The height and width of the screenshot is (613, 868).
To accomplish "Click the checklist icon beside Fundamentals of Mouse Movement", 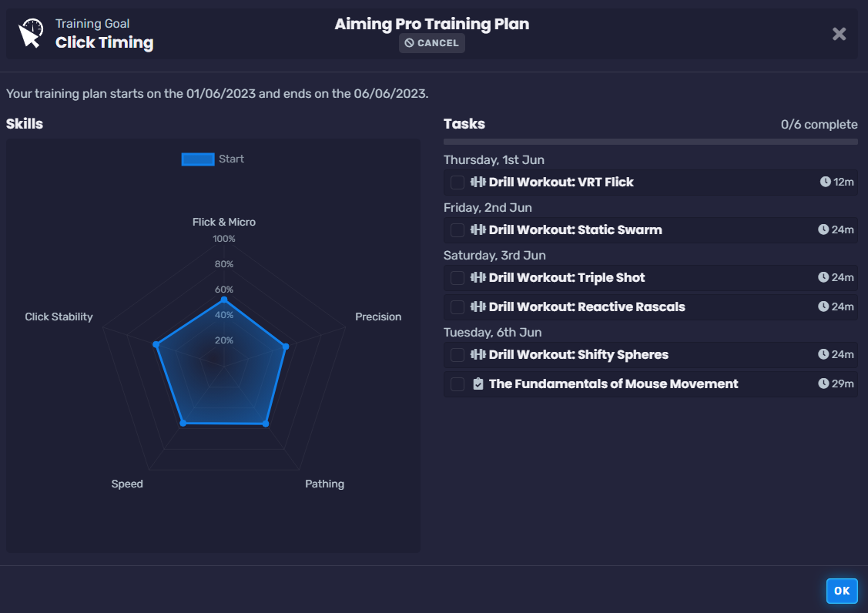I will click(480, 383).
